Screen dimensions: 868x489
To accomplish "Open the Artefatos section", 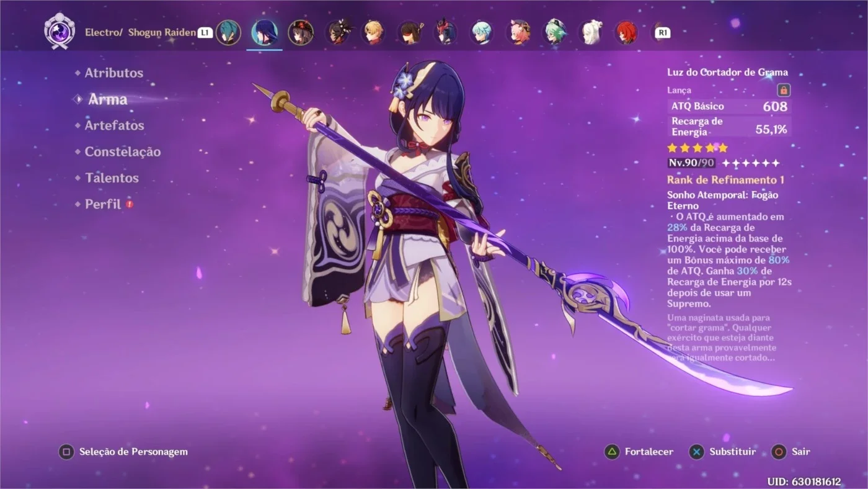I will point(114,125).
